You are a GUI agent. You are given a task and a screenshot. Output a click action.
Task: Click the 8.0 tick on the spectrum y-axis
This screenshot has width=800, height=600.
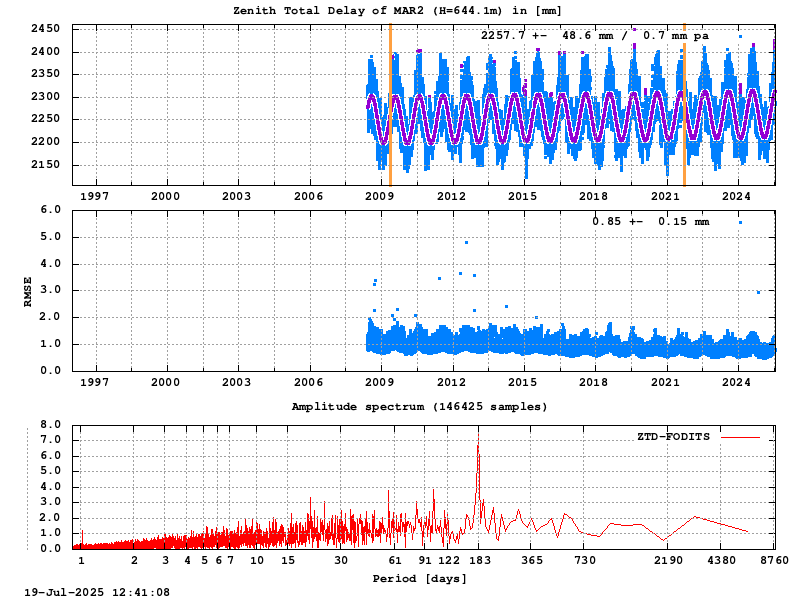click(x=51, y=424)
